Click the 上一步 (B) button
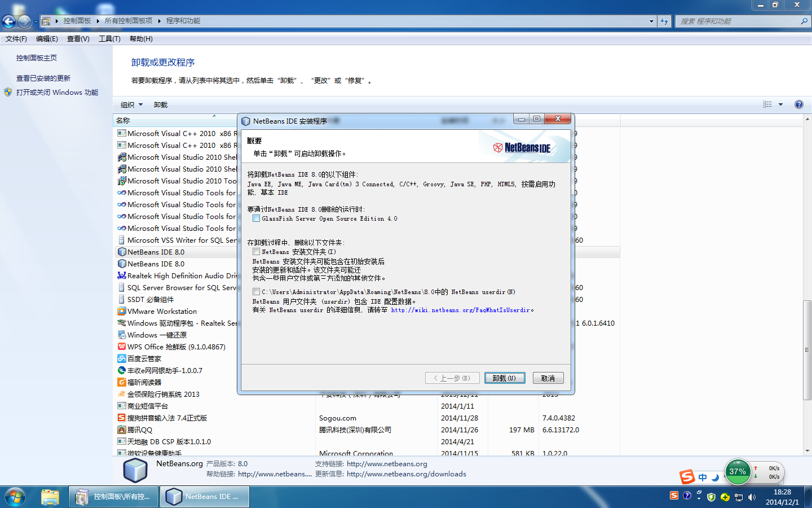Screen dimensions: 812x508 pyautogui.click(x=452, y=378)
